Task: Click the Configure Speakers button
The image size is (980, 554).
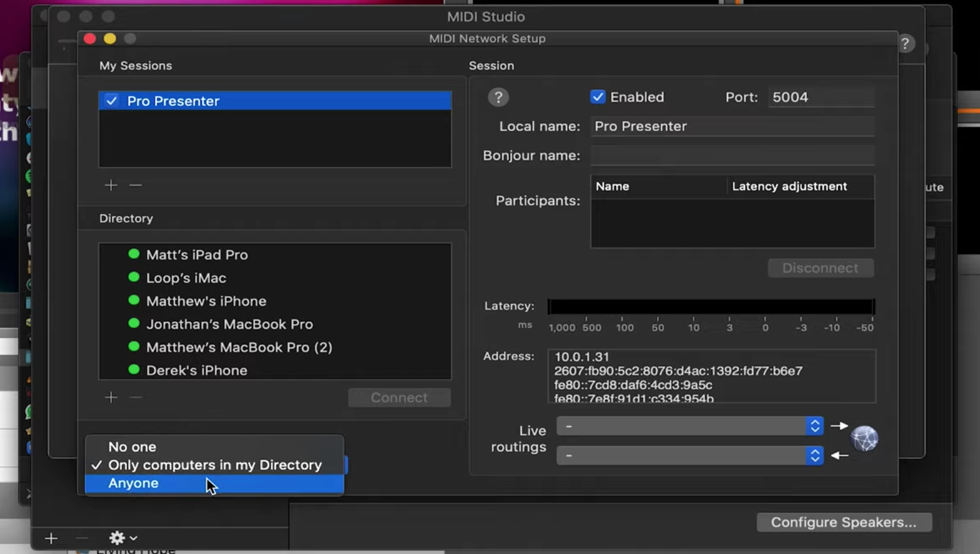Action: 844,522
